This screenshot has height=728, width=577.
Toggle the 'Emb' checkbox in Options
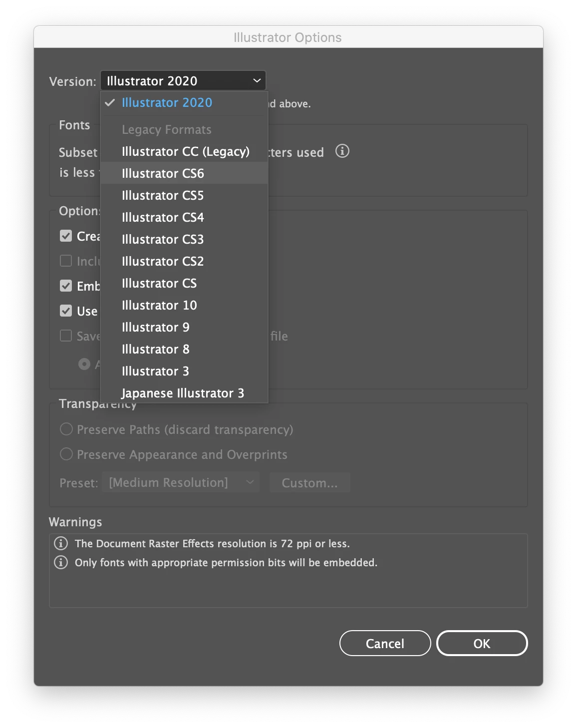point(66,286)
